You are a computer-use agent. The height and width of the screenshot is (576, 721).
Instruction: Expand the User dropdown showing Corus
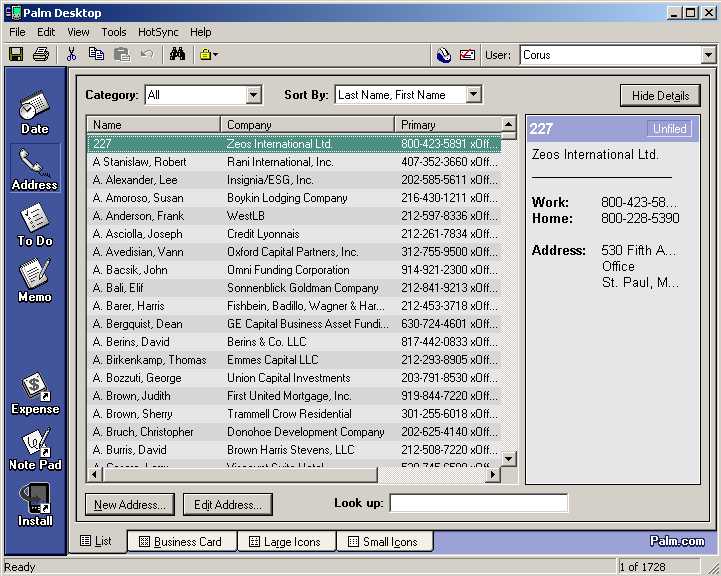coord(708,55)
